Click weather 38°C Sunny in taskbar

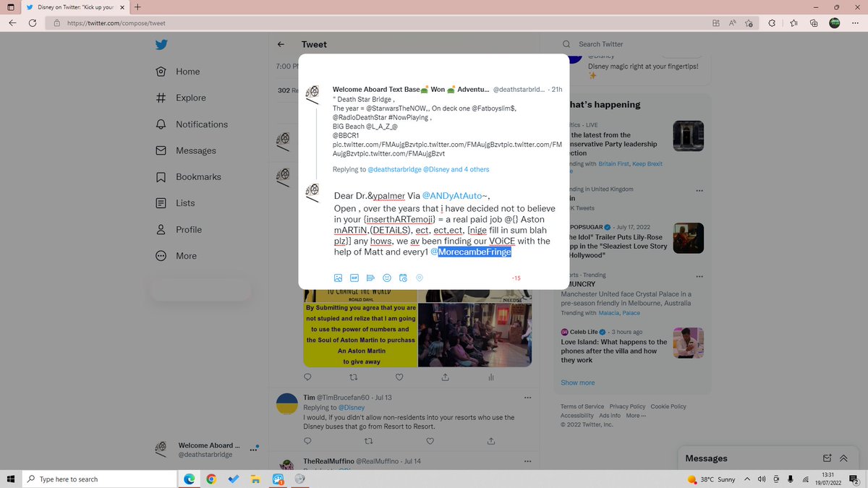(x=711, y=479)
